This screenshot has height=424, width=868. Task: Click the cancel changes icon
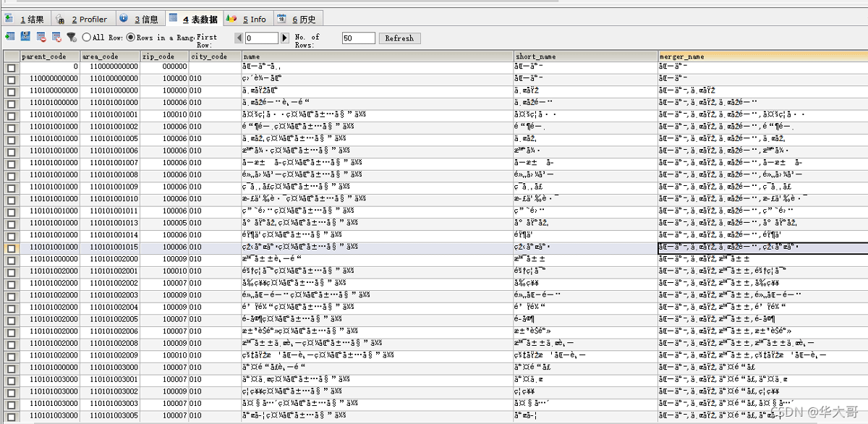tap(56, 37)
